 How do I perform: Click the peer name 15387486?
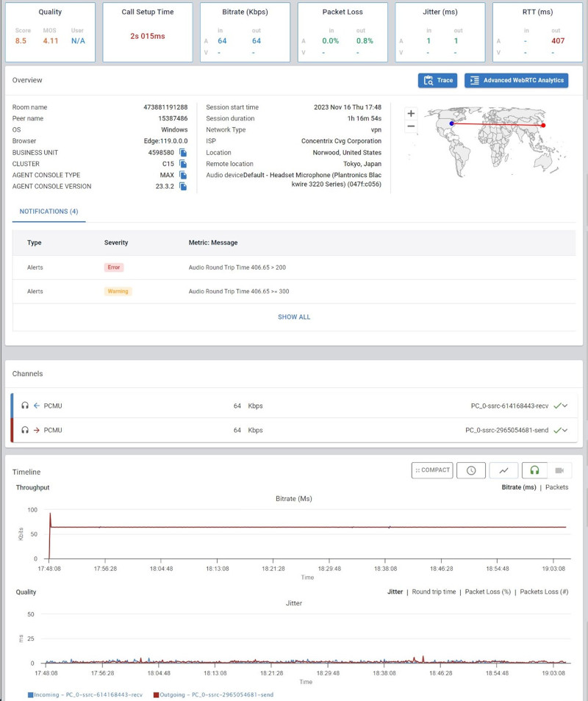click(173, 118)
